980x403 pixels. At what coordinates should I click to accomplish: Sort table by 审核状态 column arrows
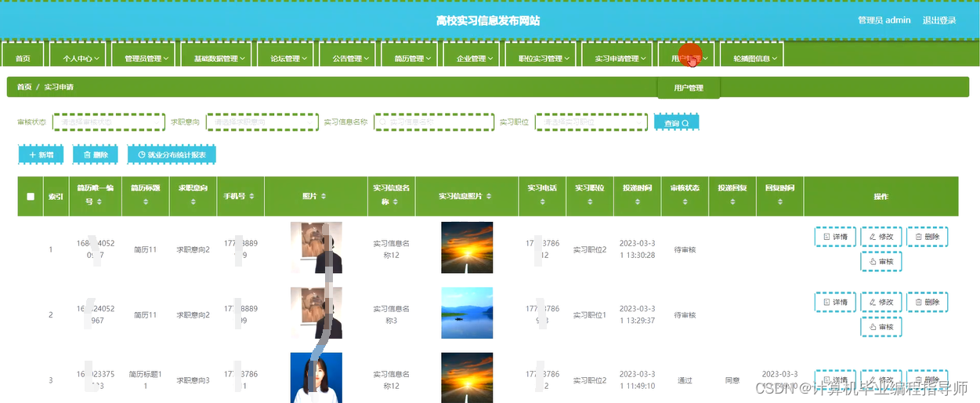coord(685,202)
